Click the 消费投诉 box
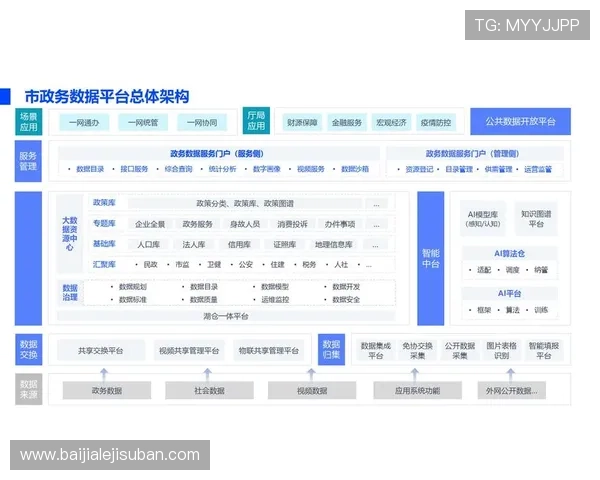The image size is (600, 480). (x=292, y=224)
